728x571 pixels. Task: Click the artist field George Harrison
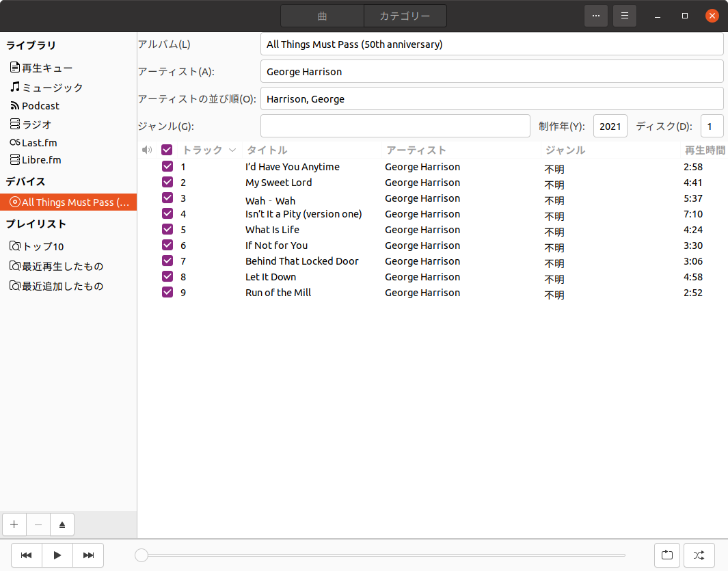(x=491, y=72)
